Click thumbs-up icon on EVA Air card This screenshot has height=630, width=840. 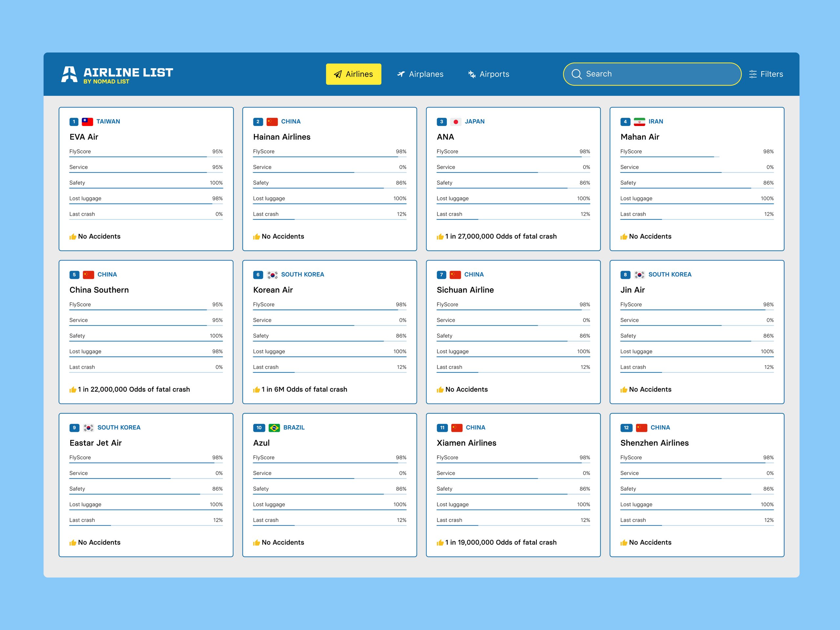pos(73,237)
